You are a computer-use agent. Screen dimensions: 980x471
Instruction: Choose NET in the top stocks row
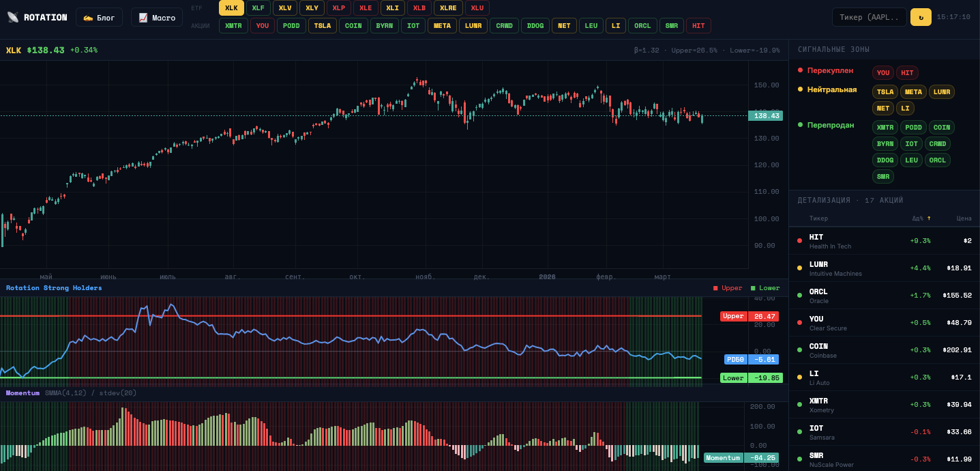(x=564, y=26)
